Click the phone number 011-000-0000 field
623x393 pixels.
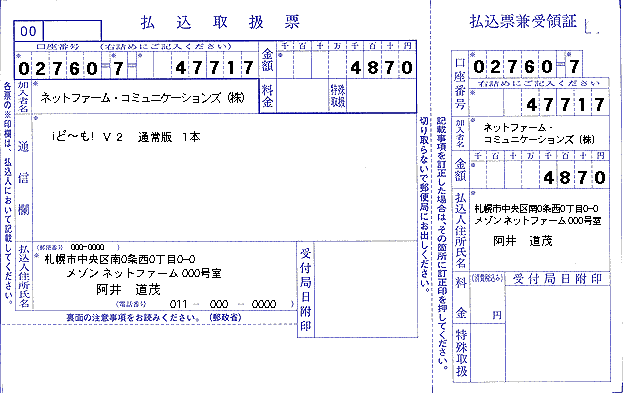223,304
